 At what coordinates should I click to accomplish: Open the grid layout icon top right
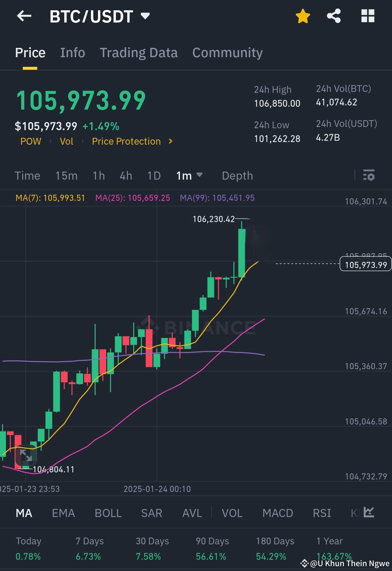[367, 15]
